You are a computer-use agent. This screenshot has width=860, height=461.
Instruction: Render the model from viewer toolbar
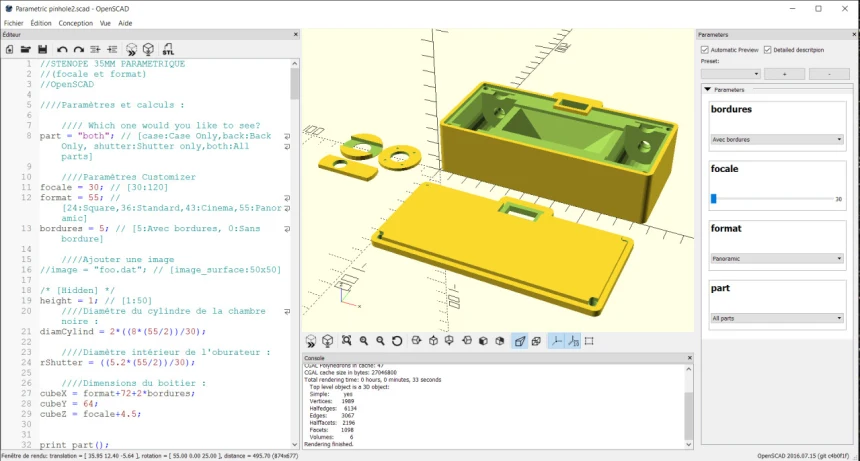click(x=327, y=341)
